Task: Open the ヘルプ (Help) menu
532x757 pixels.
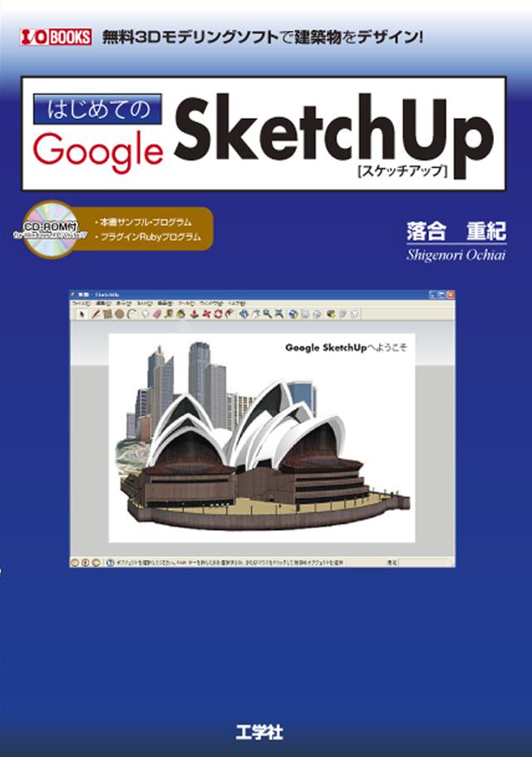Action: click(x=236, y=303)
